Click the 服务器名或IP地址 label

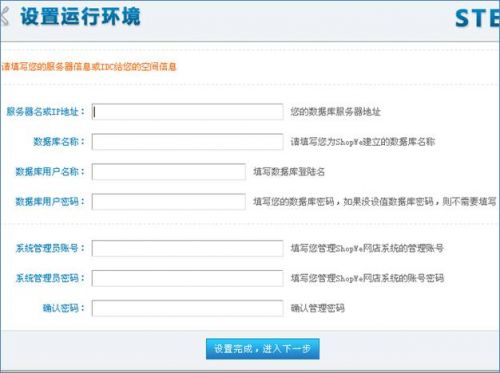coord(46,112)
